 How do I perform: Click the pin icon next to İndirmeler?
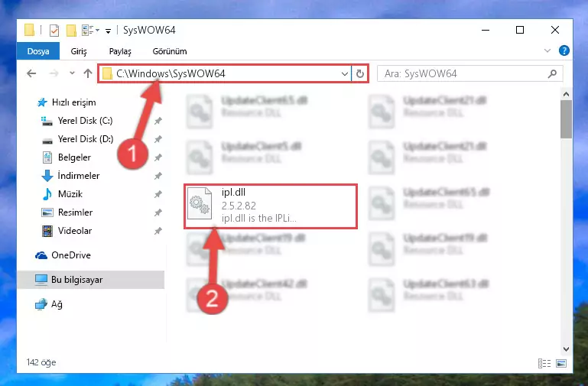(158, 176)
